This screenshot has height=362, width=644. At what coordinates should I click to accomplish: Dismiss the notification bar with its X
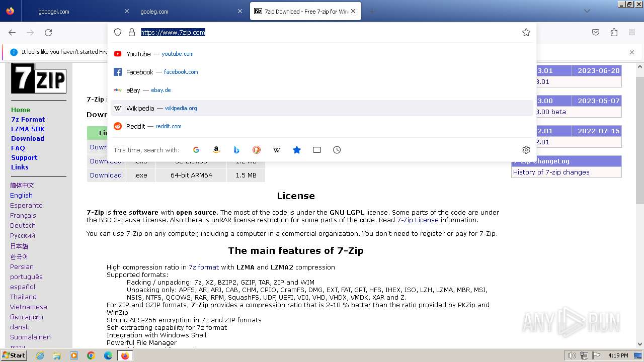click(x=632, y=52)
